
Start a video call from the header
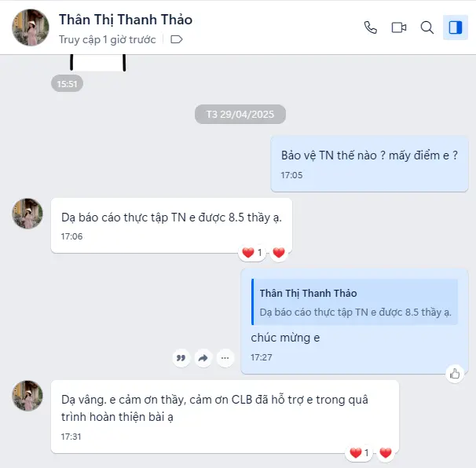[399, 27]
